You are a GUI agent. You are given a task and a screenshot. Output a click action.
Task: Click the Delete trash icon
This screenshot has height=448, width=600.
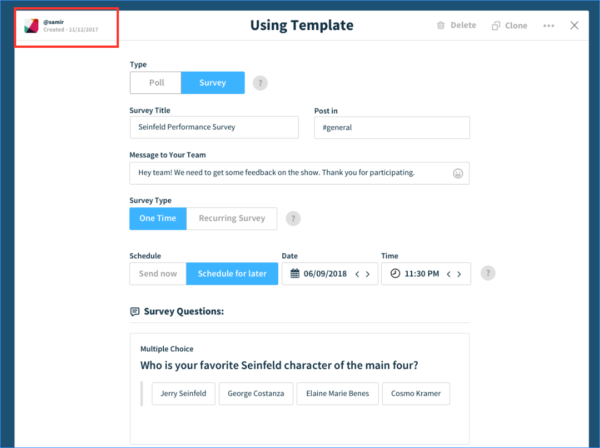(x=441, y=25)
